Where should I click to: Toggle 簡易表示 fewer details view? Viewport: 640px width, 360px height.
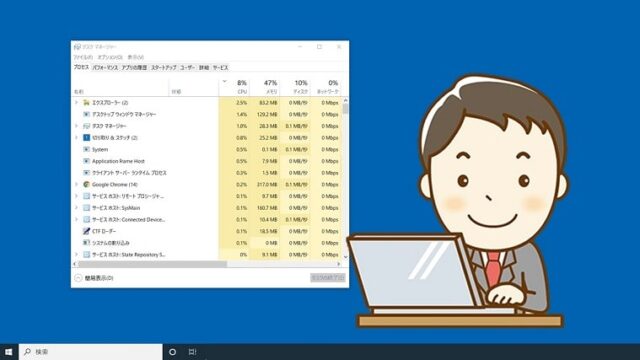pyautogui.click(x=94, y=278)
